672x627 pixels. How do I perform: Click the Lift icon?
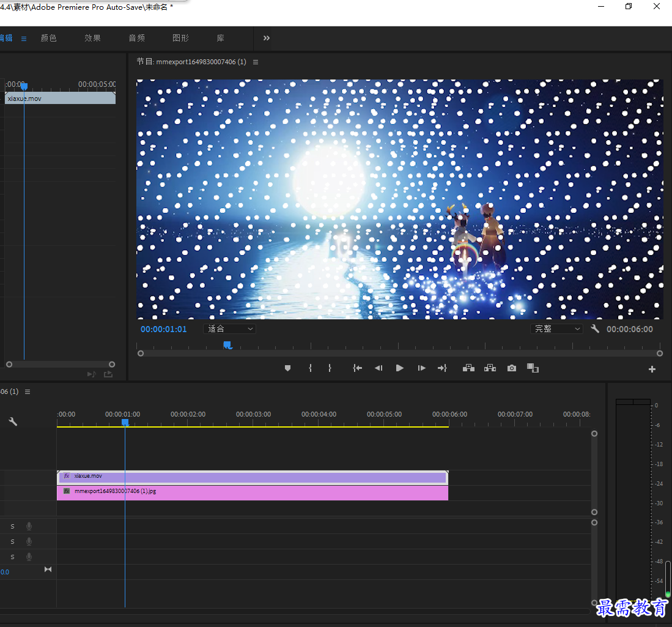468,368
